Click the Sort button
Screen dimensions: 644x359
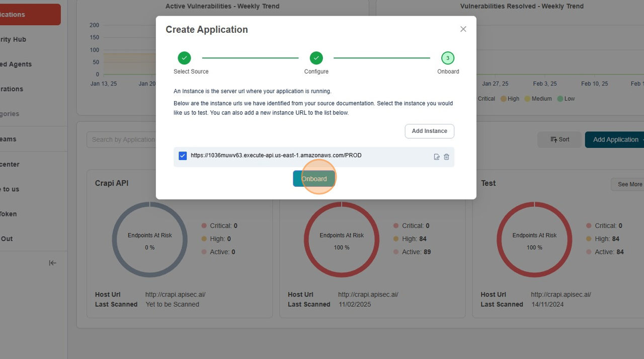[559, 139]
